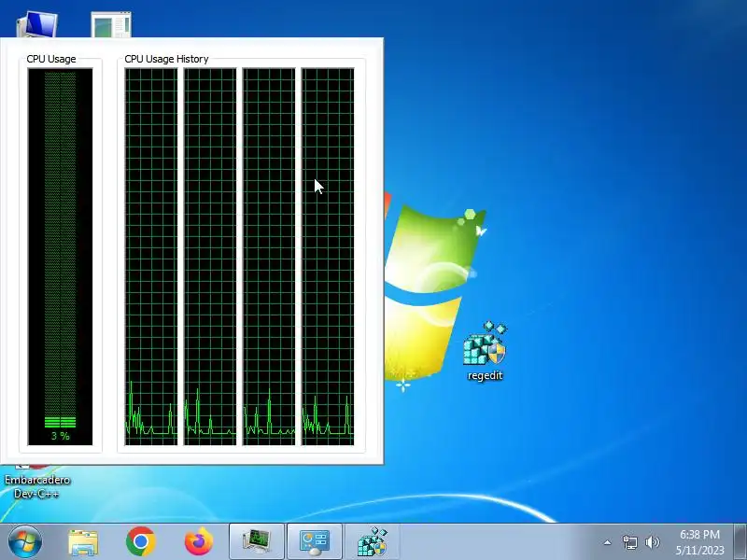This screenshot has height=560, width=747.
Task: Open the volume speaker tray icon
Action: point(652,542)
